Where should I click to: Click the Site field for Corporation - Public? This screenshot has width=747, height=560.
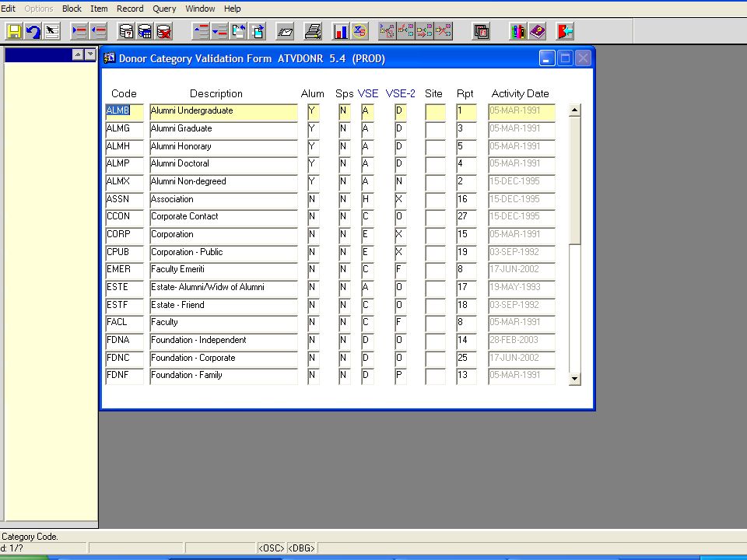[436, 252]
